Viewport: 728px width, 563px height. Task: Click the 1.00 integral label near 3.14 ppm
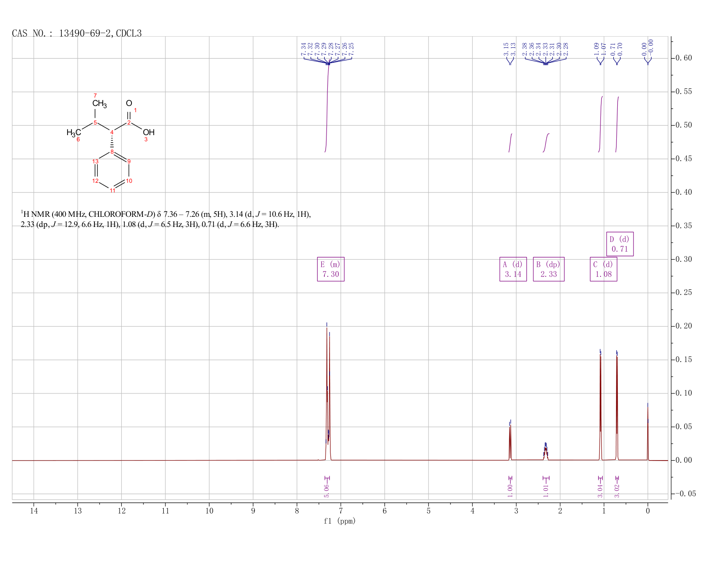510,491
